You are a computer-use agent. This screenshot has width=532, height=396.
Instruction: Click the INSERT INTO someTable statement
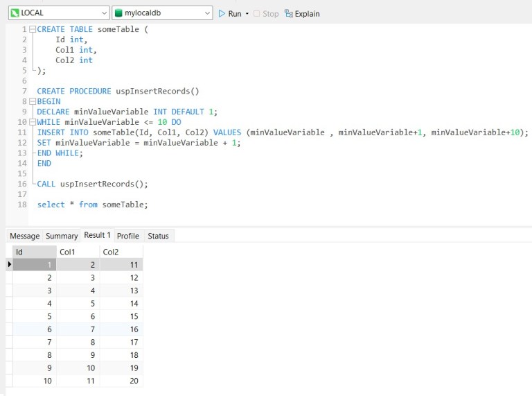[x=283, y=132]
